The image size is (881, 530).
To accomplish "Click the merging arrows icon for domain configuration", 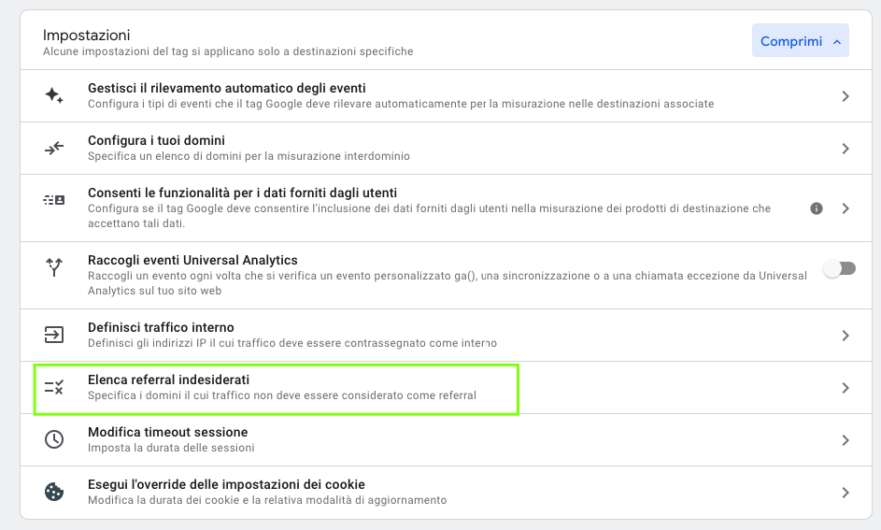I will click(x=54, y=148).
